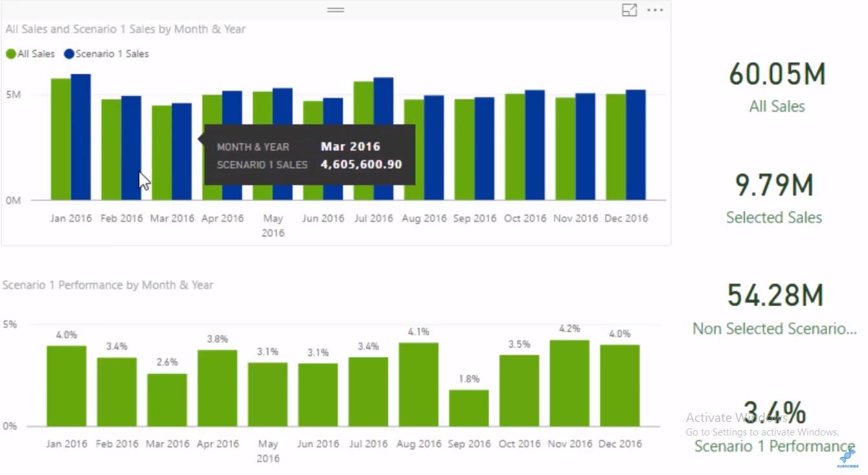Select Feb 2016 green All Sales bar
The width and height of the screenshot is (868, 475).
(111, 149)
